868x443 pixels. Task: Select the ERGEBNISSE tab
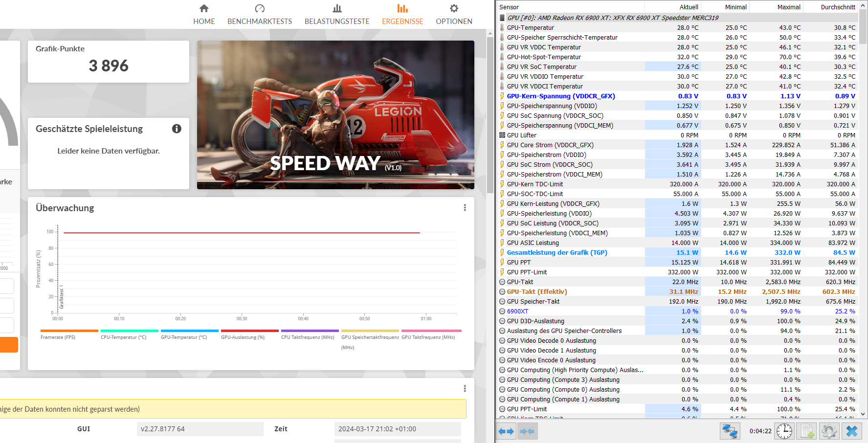402,14
